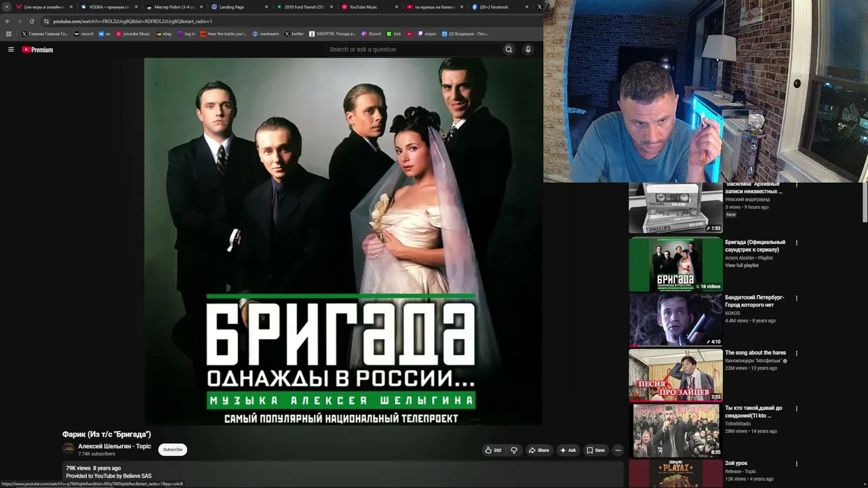Screen dimensions: 868x488
Task: Expand the video description box
Action: pyautogui.click(x=343, y=473)
